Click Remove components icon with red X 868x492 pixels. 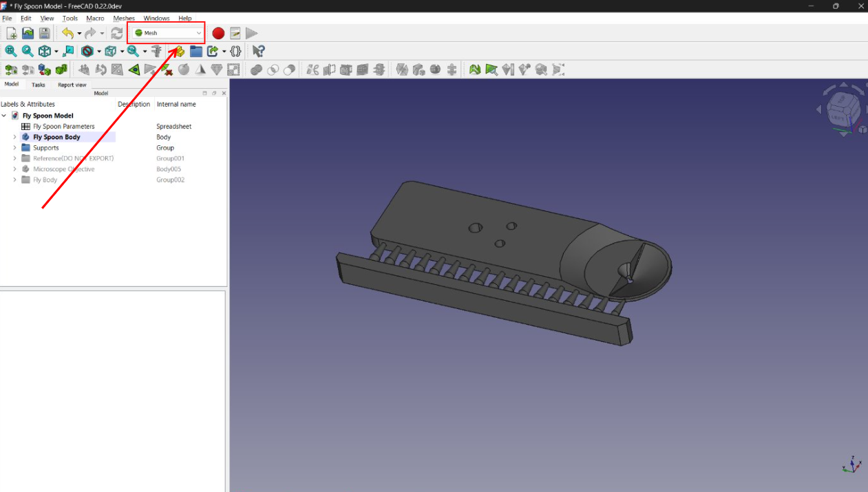[x=167, y=69]
